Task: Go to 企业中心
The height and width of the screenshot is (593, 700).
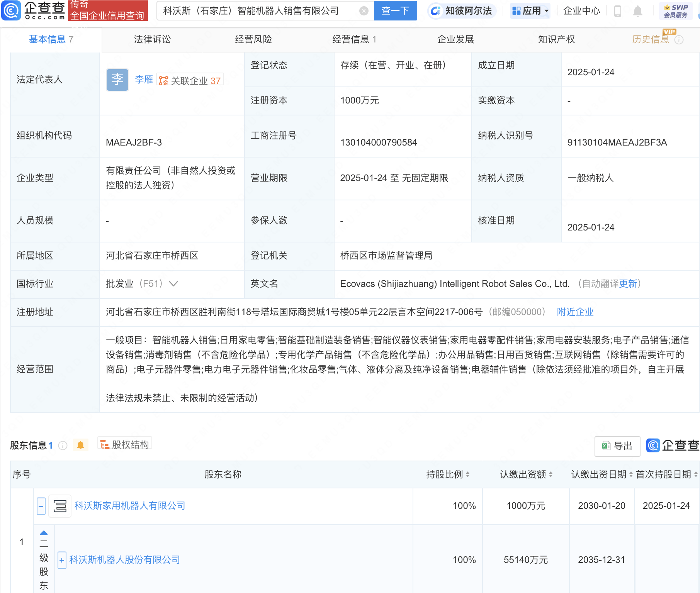Action: (581, 11)
